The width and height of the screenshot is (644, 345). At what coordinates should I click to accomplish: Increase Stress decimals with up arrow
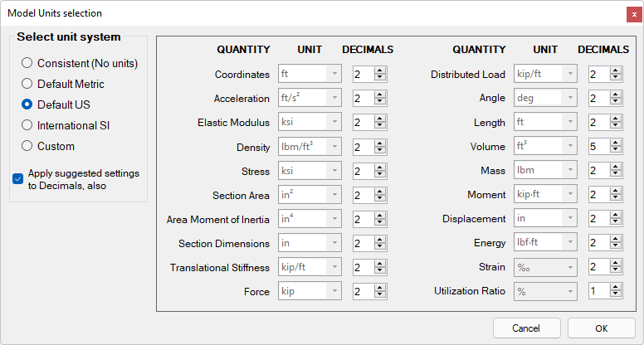379,168
